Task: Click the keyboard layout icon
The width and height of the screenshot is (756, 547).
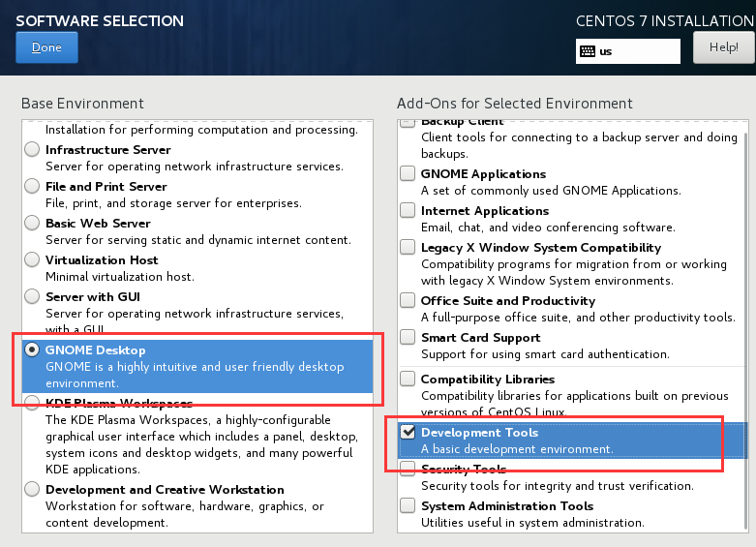Action: click(588, 51)
